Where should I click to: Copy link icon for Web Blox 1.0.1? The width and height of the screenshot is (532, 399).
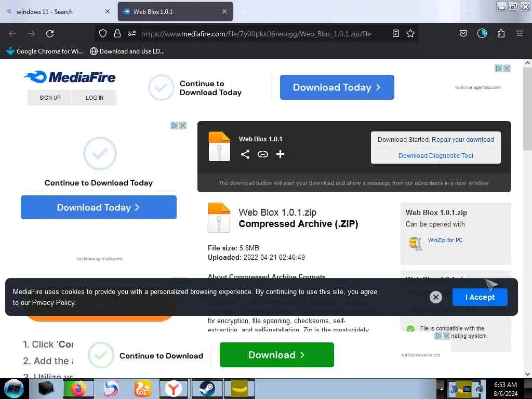[x=262, y=154]
